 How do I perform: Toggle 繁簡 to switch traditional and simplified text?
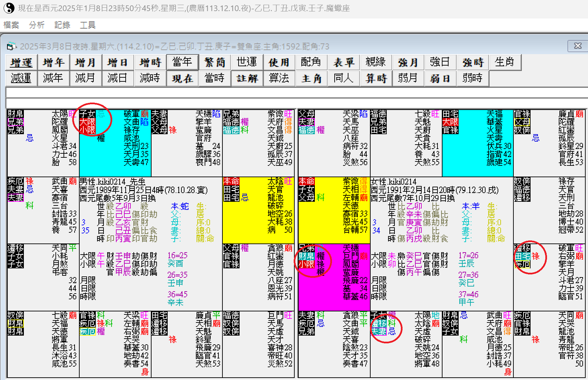[x=215, y=62]
